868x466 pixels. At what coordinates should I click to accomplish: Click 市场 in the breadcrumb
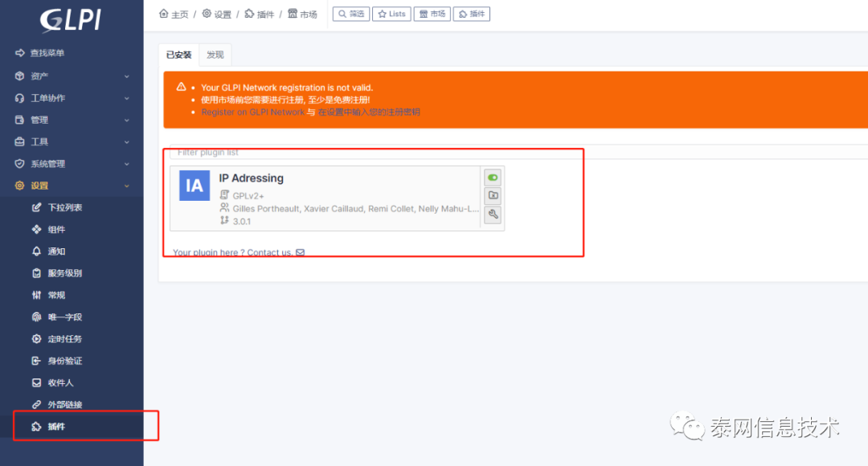(x=302, y=14)
